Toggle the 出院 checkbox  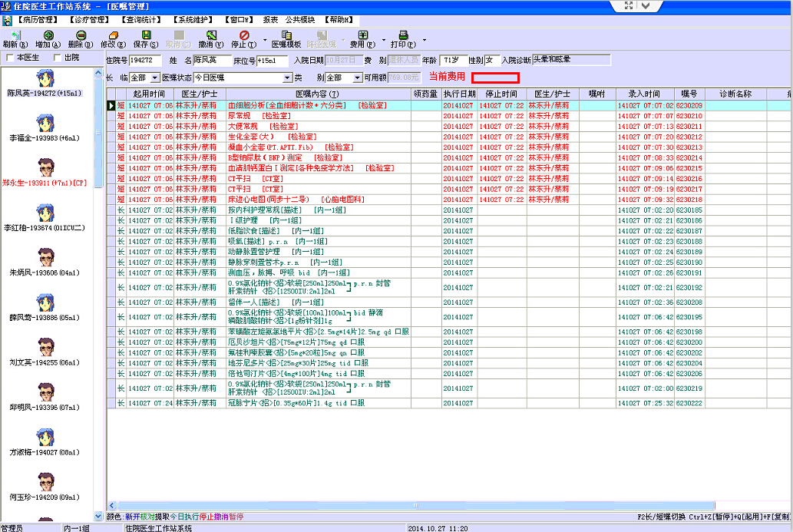[x=57, y=58]
